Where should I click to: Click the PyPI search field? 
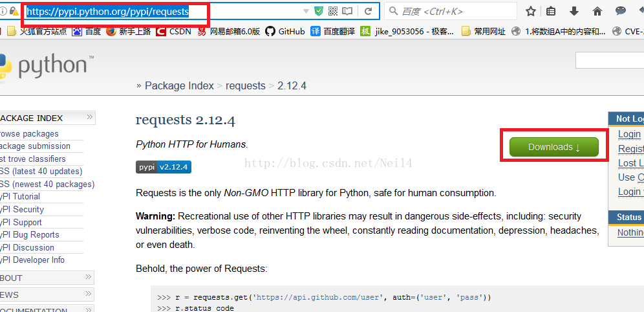[x=610, y=60]
